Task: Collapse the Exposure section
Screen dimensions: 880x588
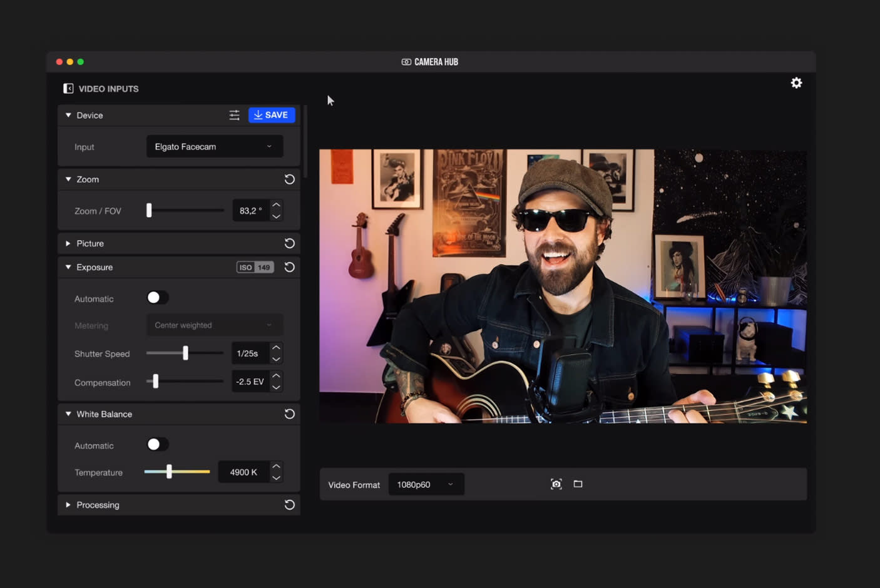Action: [68, 267]
